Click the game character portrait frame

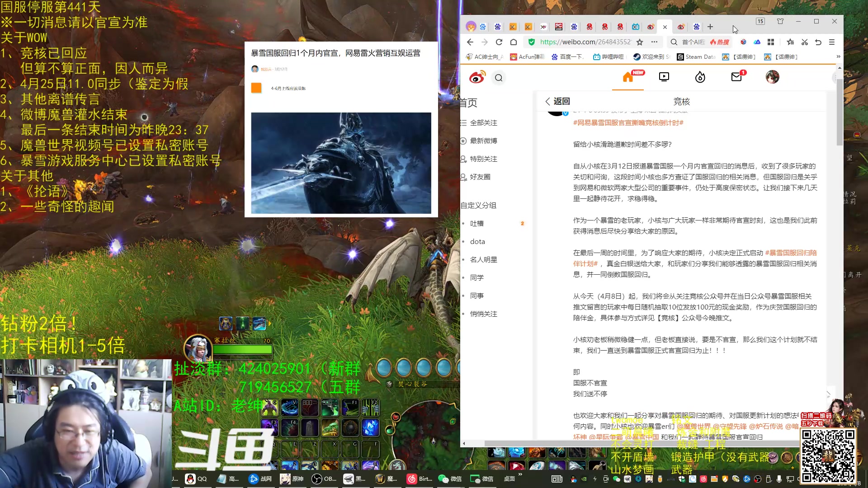pyautogui.click(x=198, y=349)
